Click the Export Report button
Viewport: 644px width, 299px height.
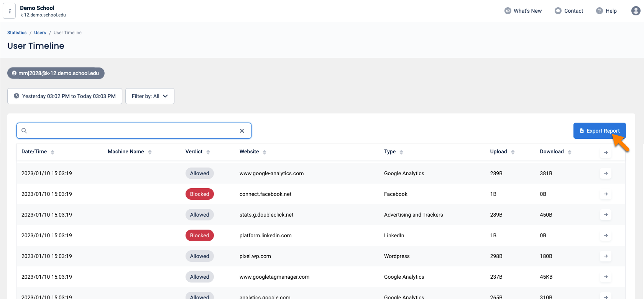pyautogui.click(x=600, y=131)
